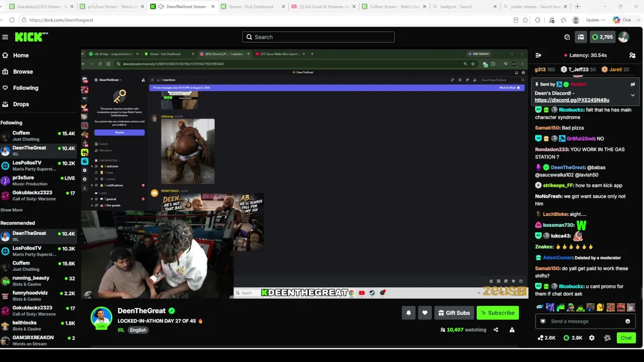Open the user profile avatar menu
644x362 pixels.
coord(623,37)
